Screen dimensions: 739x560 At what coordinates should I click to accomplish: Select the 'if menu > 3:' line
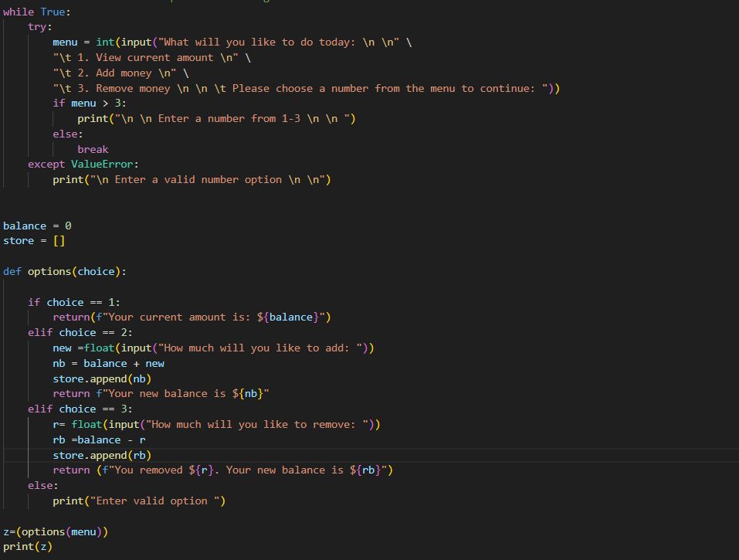(89, 104)
